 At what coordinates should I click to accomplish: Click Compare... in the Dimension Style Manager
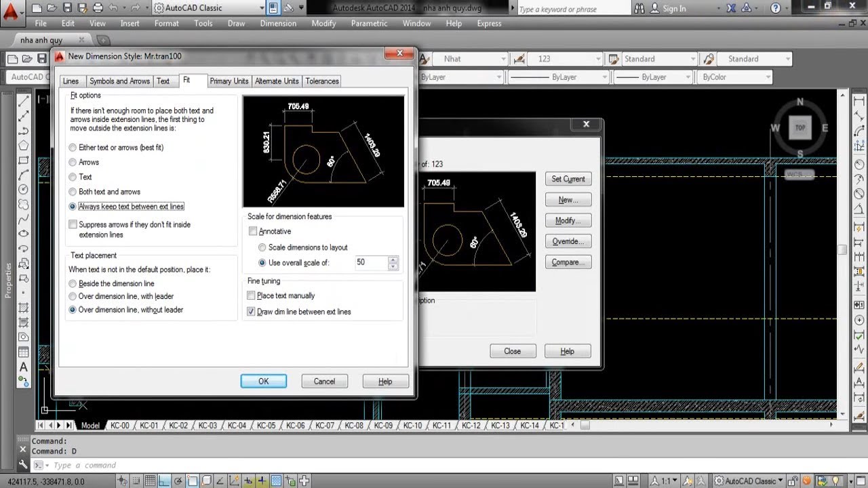point(568,262)
